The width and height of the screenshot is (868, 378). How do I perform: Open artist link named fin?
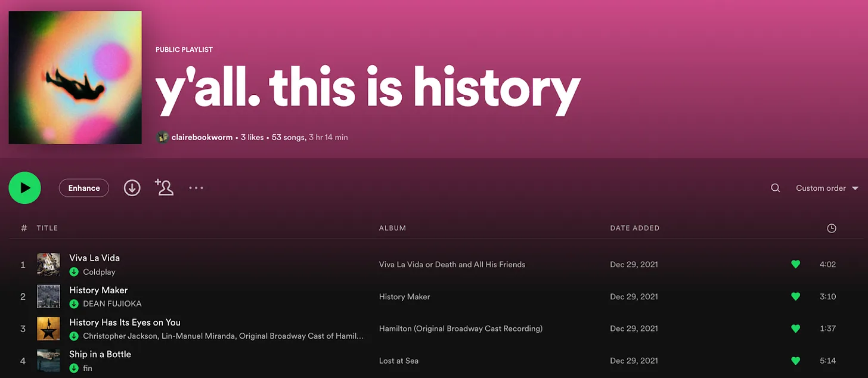click(88, 368)
